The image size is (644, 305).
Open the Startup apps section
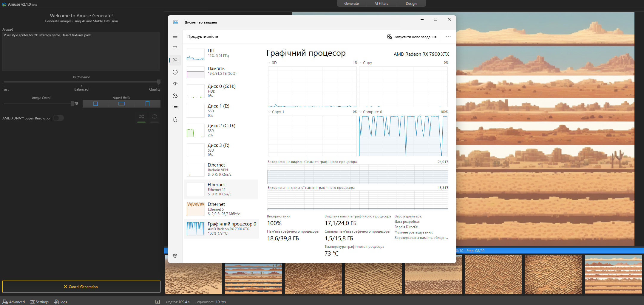(175, 84)
